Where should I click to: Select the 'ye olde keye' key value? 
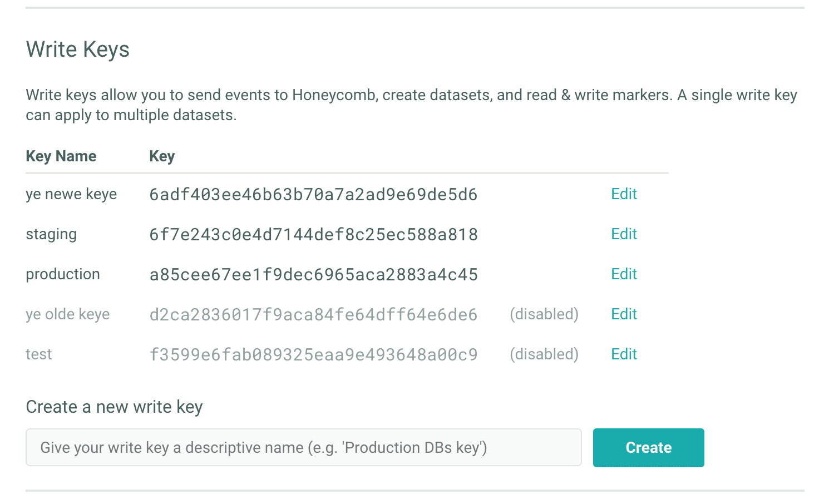point(313,314)
